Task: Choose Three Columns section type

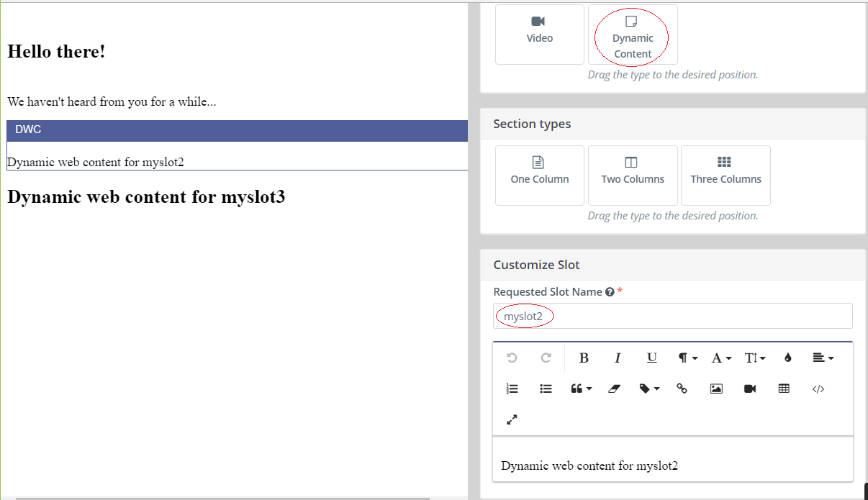Action: click(x=725, y=175)
